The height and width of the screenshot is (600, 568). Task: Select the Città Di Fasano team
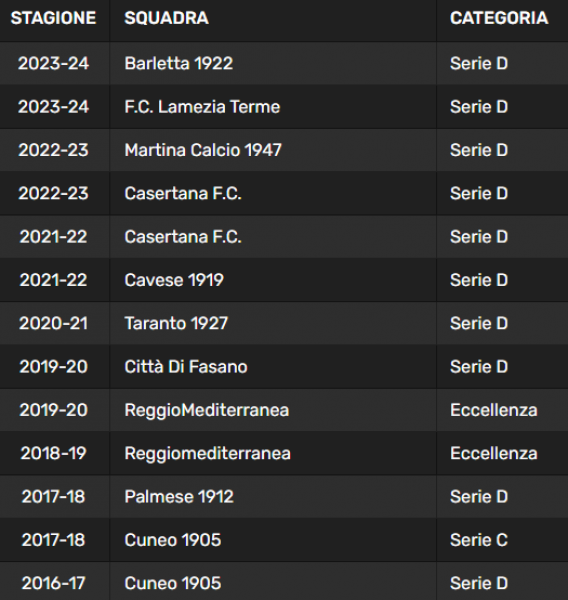[x=186, y=367]
